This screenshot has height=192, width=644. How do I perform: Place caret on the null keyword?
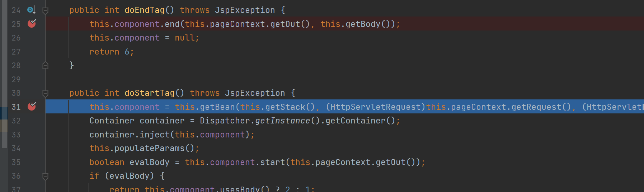(x=185, y=38)
